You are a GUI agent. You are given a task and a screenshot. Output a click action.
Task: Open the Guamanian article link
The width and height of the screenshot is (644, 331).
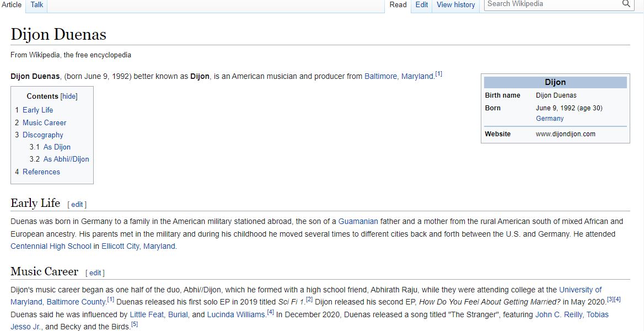tap(358, 221)
